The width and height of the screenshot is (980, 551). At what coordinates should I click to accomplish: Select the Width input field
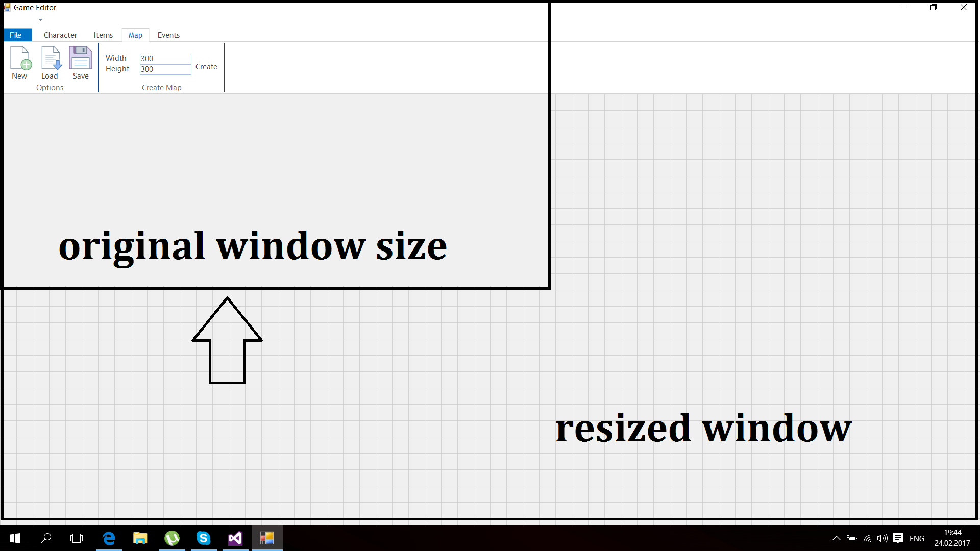click(165, 58)
